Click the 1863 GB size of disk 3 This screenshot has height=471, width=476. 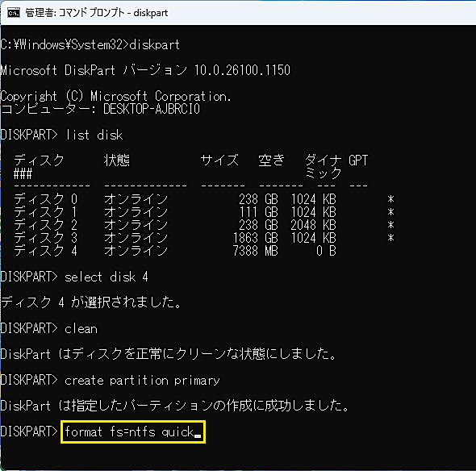pos(255,238)
